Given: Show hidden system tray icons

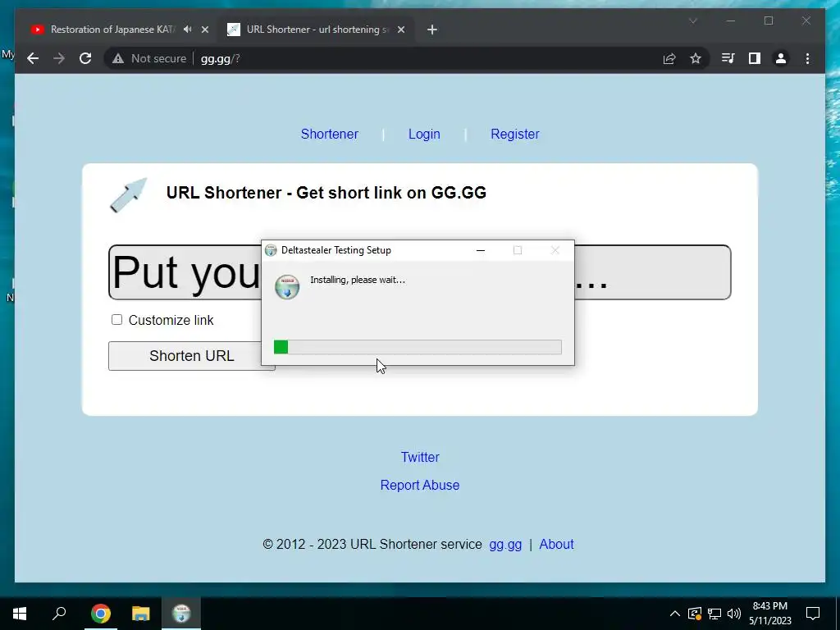Looking at the screenshot, I should pos(675,614).
